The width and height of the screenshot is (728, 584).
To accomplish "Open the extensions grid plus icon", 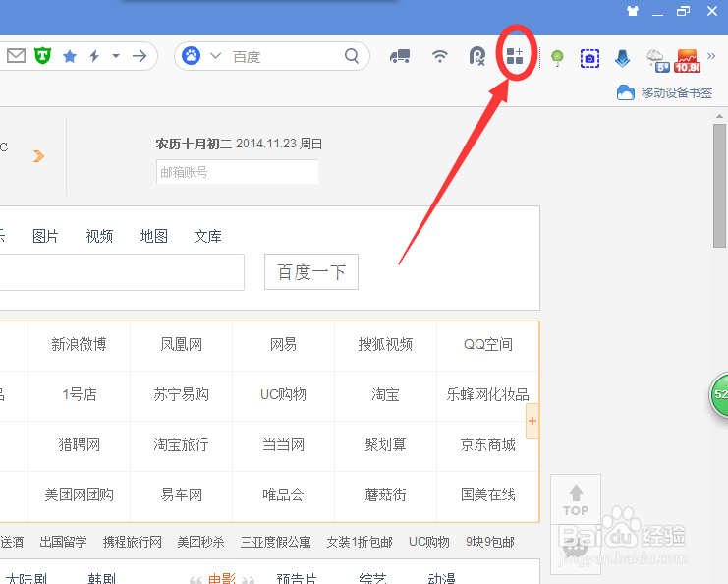I will click(515, 56).
